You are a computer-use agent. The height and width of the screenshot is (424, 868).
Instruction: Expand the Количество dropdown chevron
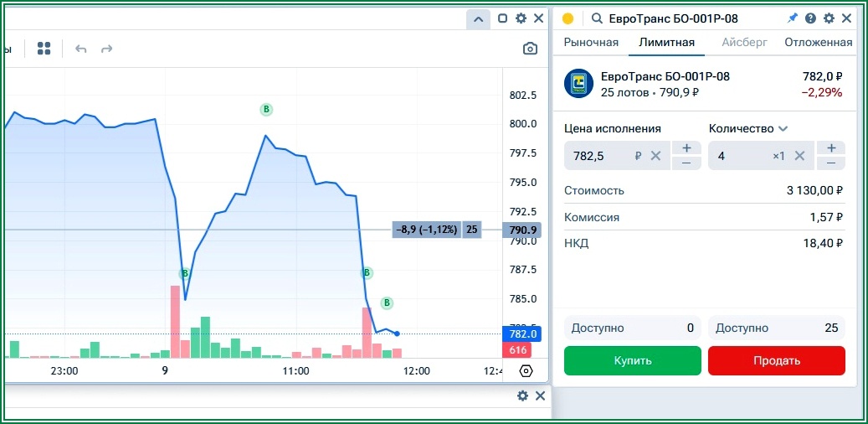[782, 128]
